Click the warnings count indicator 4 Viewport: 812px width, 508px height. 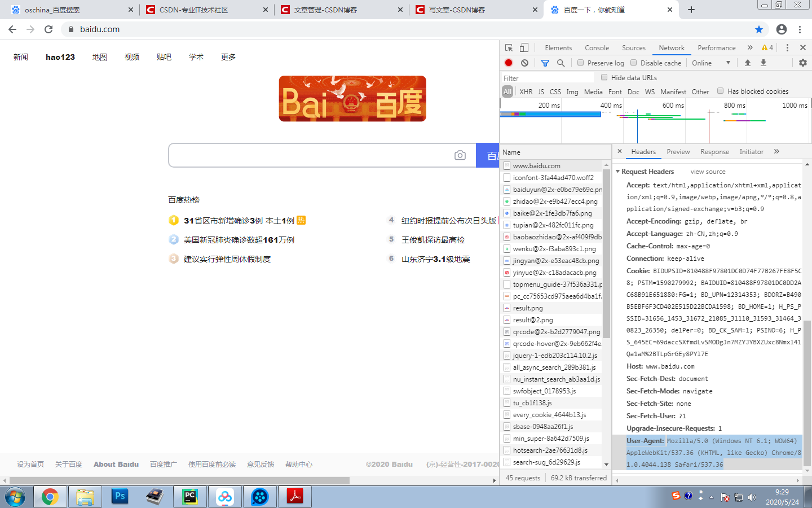pos(767,48)
